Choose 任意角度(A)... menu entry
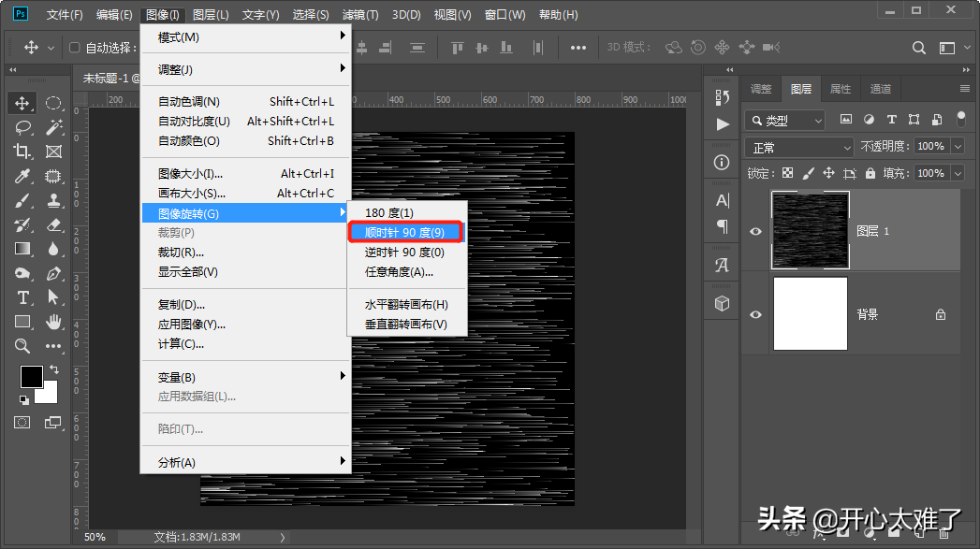980x549 pixels. pyautogui.click(x=407, y=271)
